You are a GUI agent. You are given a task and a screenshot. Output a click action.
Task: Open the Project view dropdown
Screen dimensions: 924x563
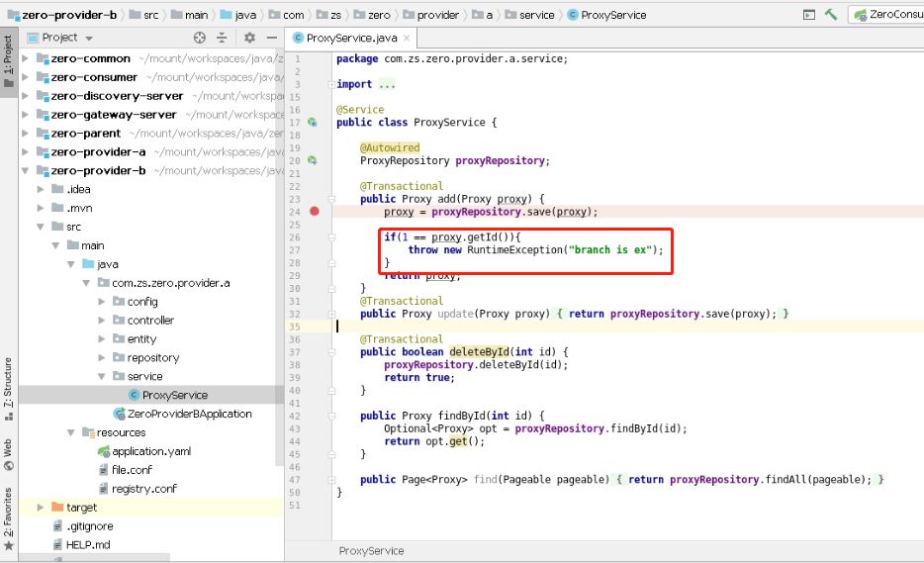pos(60,38)
